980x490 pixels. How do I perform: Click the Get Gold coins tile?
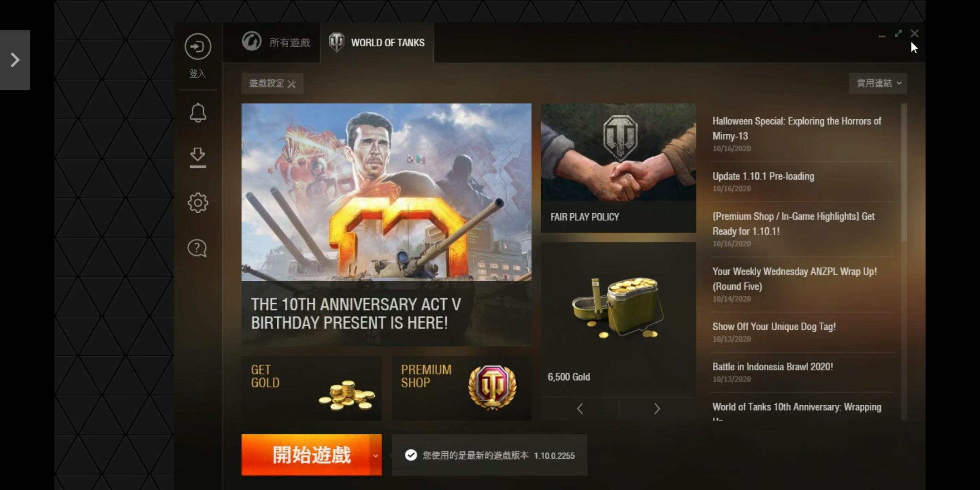tap(311, 388)
